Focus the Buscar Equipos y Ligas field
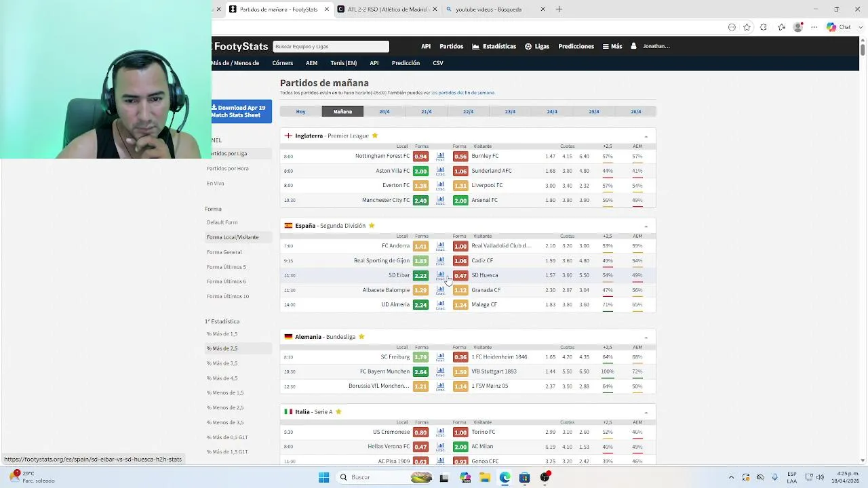 click(331, 46)
